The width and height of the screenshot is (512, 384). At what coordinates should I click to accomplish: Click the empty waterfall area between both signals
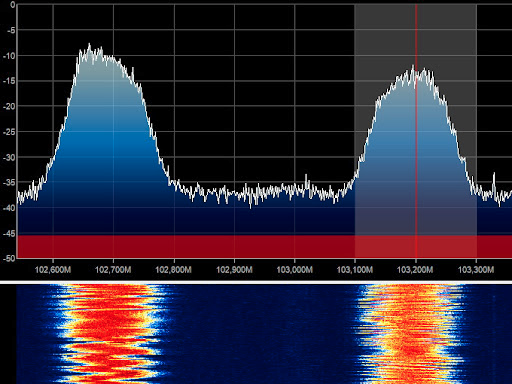tap(263, 333)
